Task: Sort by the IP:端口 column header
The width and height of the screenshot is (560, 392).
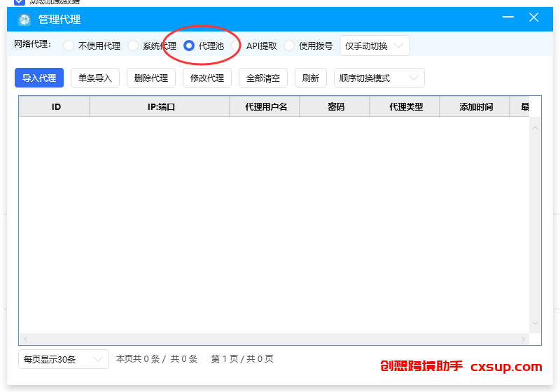Action: pyautogui.click(x=160, y=106)
